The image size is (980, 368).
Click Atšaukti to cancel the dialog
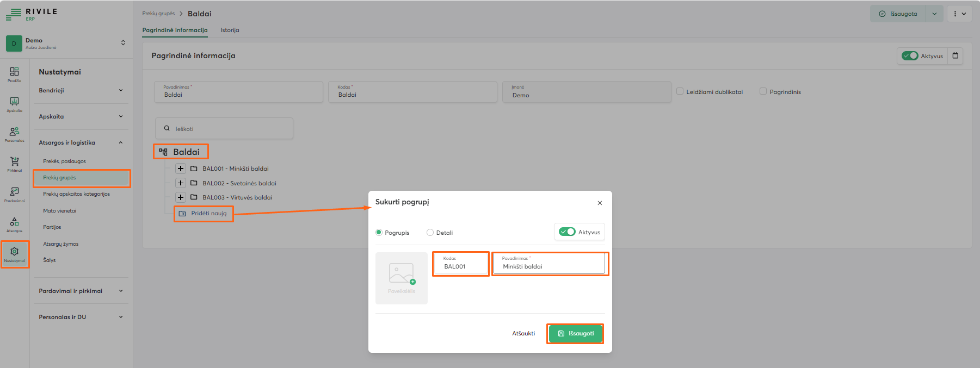(x=523, y=333)
